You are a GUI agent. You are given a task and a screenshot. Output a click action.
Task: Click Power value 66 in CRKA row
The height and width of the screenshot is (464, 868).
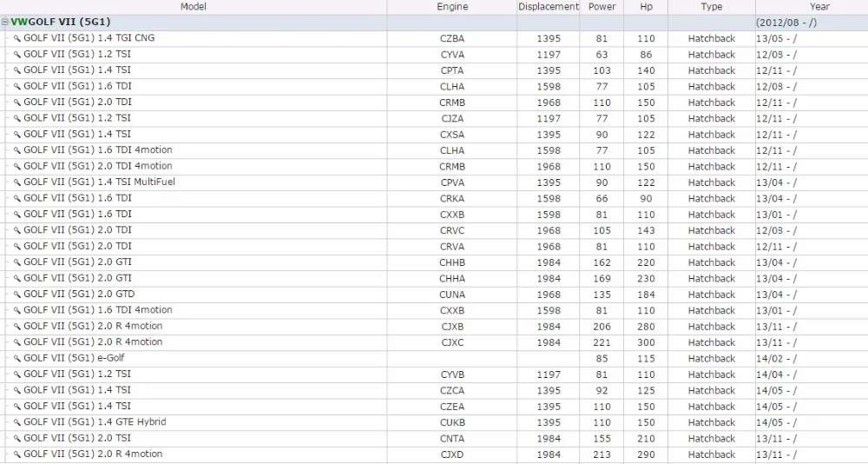[602, 198]
